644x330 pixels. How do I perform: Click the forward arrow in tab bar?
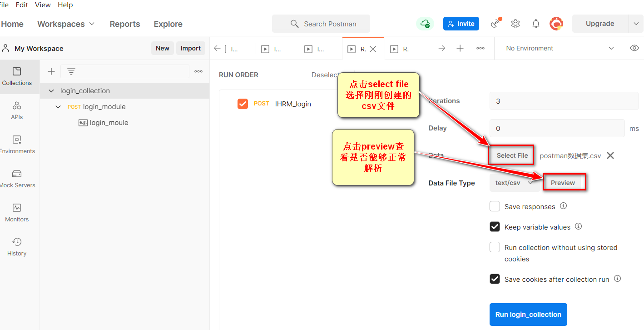[441, 48]
